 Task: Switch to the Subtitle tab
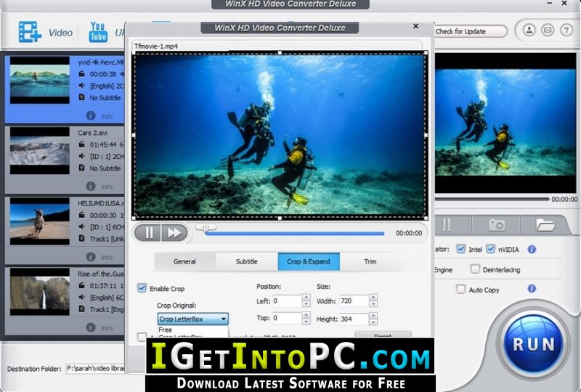[x=247, y=261]
